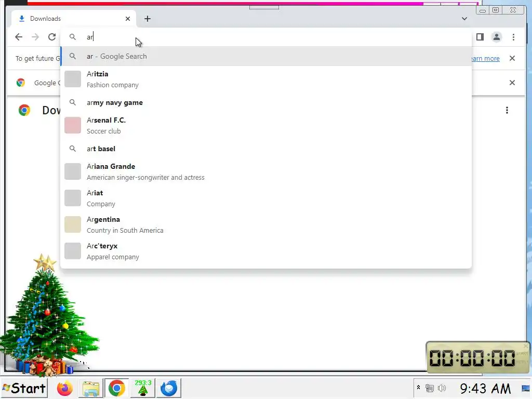Pick the Aritzia Fashion company suggestion

click(266, 79)
